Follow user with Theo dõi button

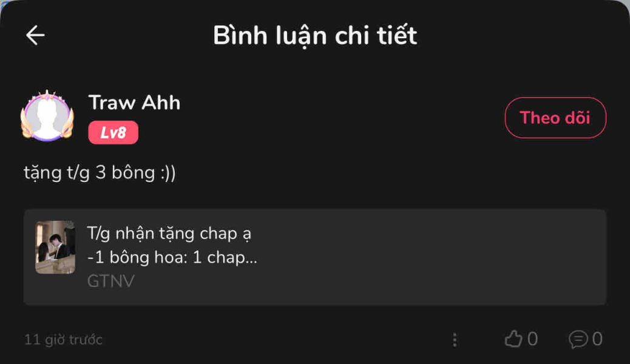555,118
